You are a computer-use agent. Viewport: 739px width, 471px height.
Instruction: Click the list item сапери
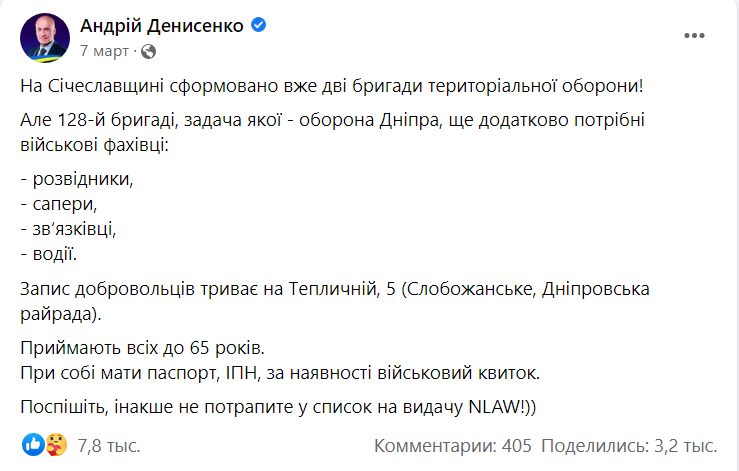point(59,204)
